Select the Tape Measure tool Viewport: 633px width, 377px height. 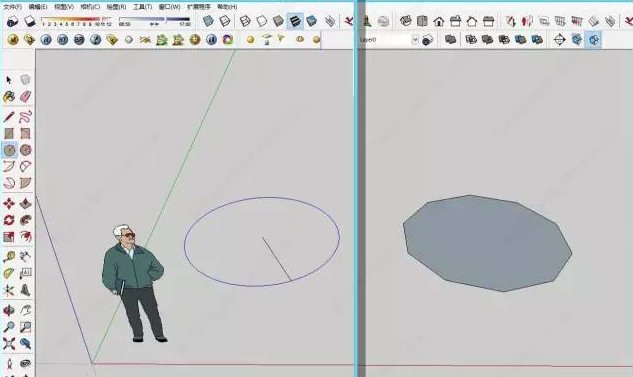click(9, 257)
